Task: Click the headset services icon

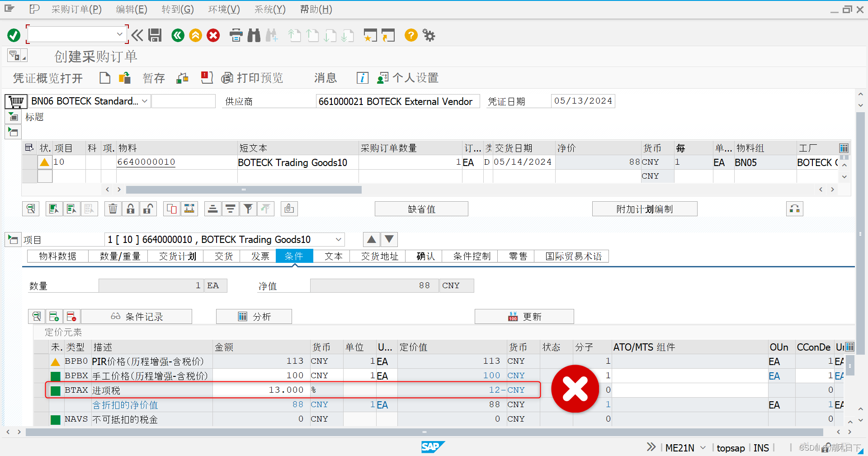Action: pos(795,209)
